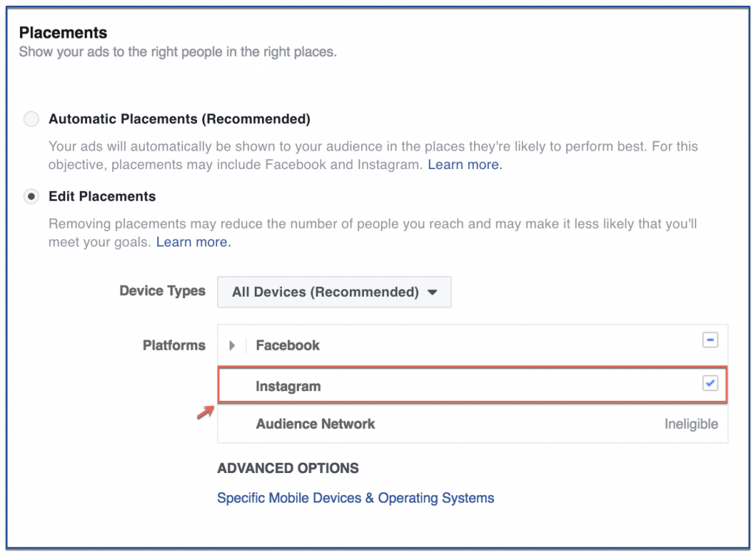The width and height of the screenshot is (756, 555).
Task: Click the Edit Placements label text
Action: 102,196
